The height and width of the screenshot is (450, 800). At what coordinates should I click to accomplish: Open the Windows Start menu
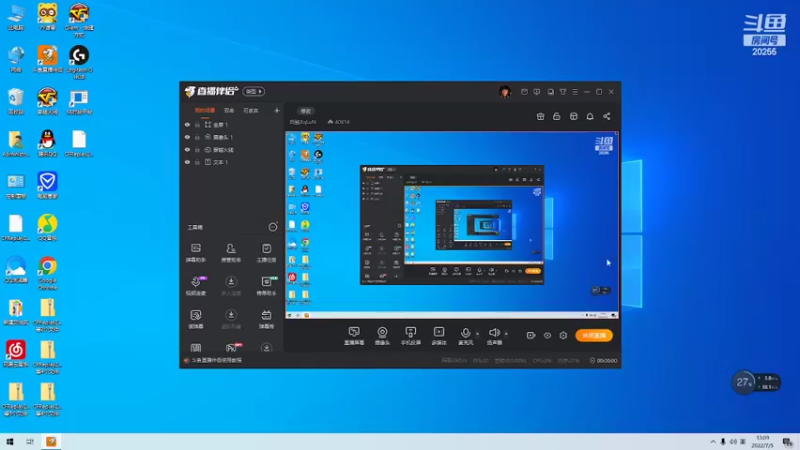[x=9, y=441]
